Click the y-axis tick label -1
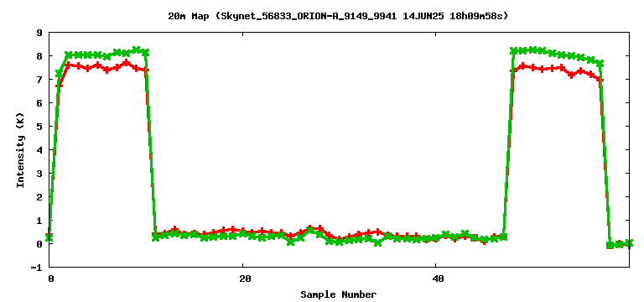Image resolution: width=644 pixels, height=302 pixels. point(38,267)
